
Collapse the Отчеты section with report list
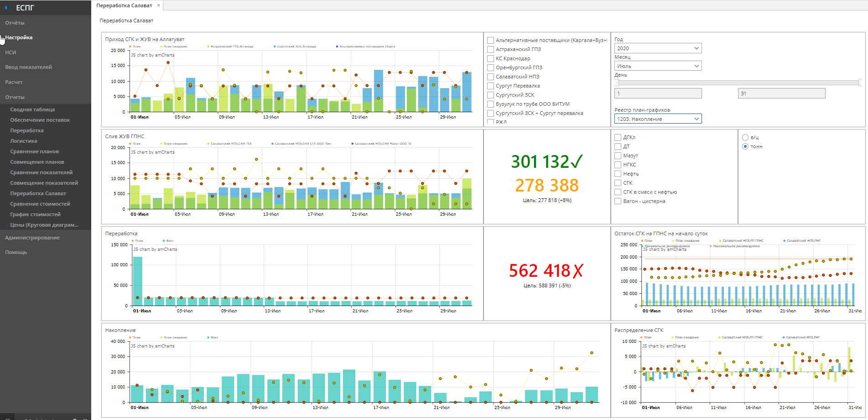pos(15,97)
